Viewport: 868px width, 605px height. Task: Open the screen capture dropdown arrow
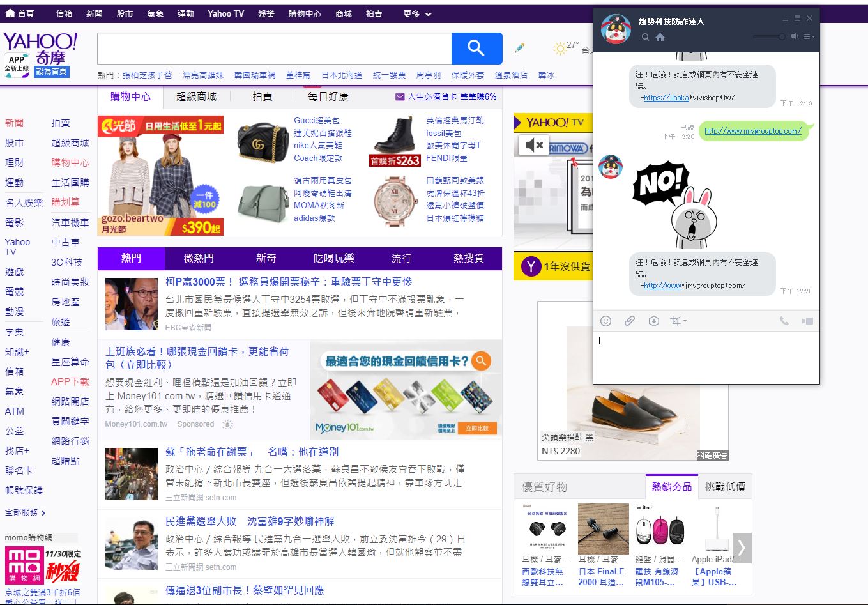coord(685,321)
